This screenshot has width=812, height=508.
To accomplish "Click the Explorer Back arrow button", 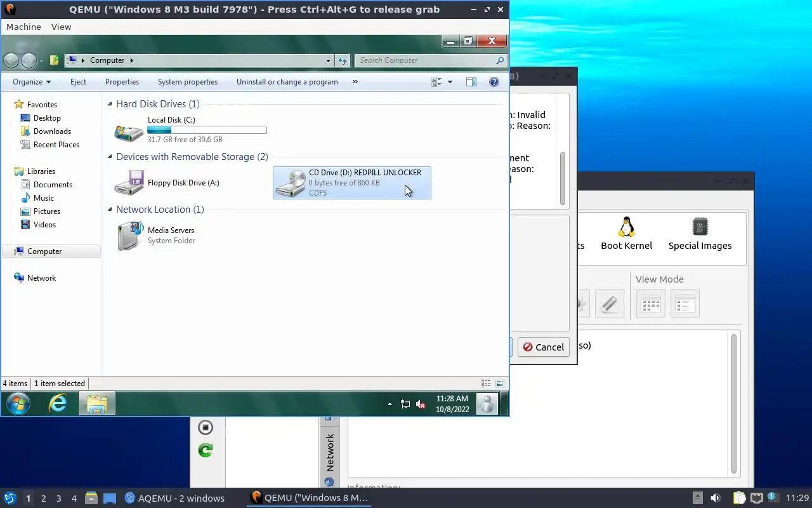I will pyautogui.click(x=11, y=60).
